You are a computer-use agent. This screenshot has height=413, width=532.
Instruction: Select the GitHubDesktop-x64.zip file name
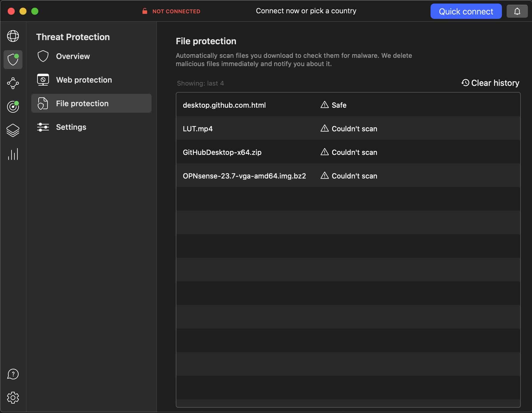point(222,153)
